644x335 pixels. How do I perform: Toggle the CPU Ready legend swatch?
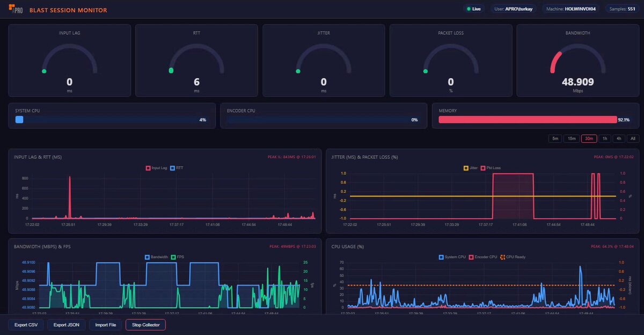pos(503,257)
